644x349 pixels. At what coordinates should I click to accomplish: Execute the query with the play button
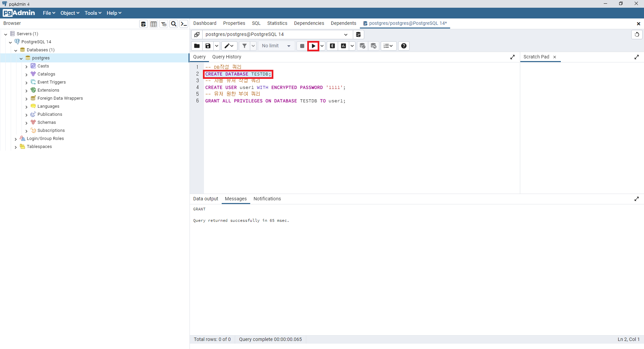pyautogui.click(x=313, y=46)
